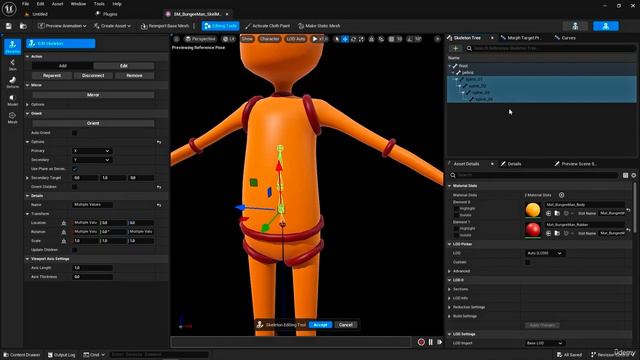This screenshot has height=360, width=640.
Task: Toggle LOD Picker Custom checkbox
Action: coord(528,262)
